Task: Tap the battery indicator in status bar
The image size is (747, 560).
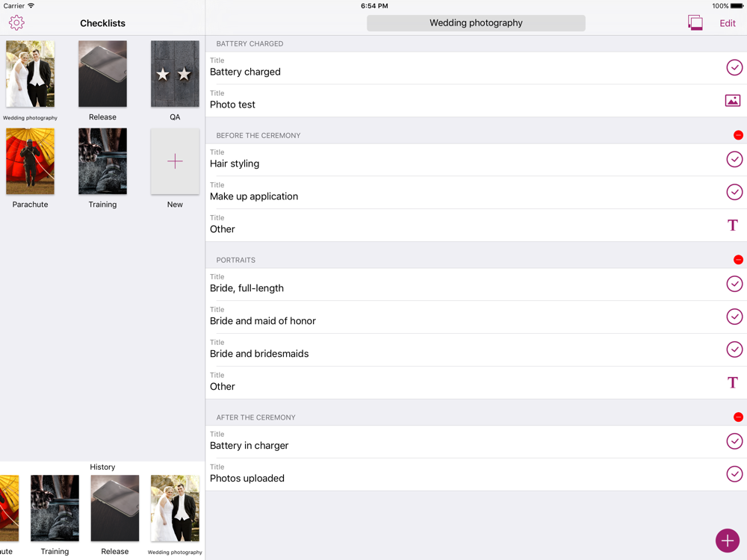Action: 737,6
